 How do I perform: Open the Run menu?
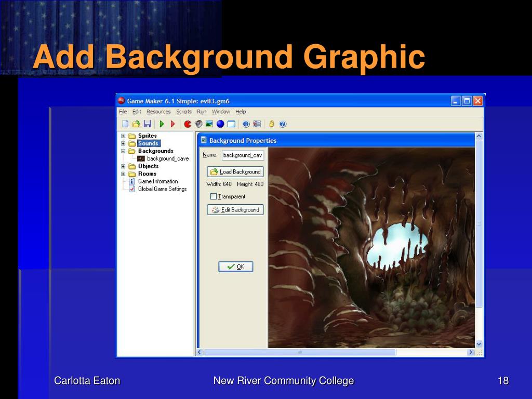click(202, 112)
